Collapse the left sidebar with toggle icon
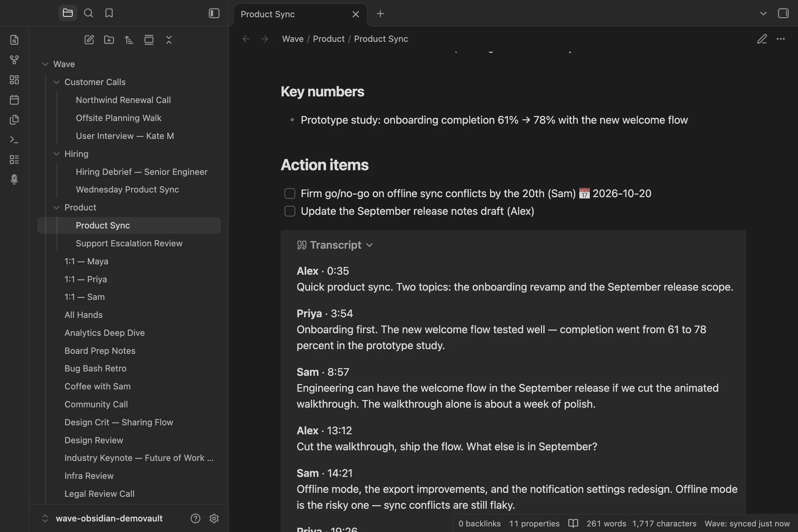 (x=214, y=13)
